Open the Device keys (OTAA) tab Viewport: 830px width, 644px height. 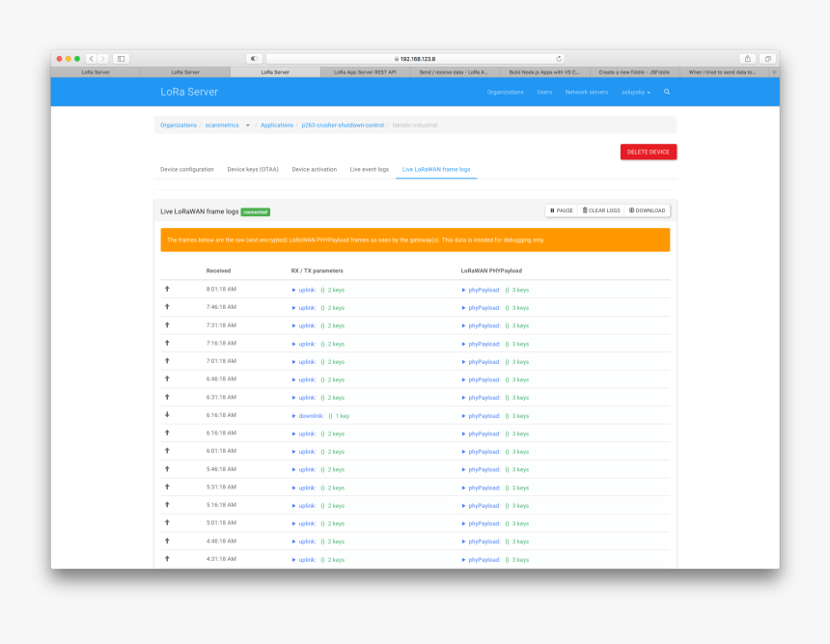pyautogui.click(x=253, y=170)
